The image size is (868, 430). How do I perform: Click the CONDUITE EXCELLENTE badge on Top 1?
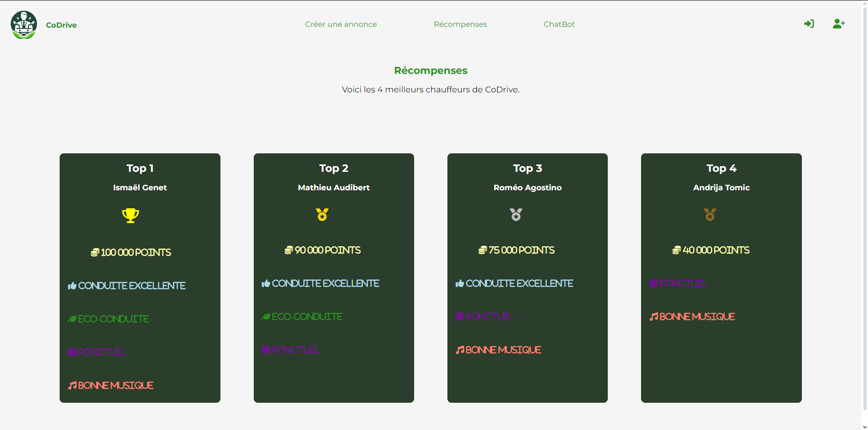pos(127,285)
